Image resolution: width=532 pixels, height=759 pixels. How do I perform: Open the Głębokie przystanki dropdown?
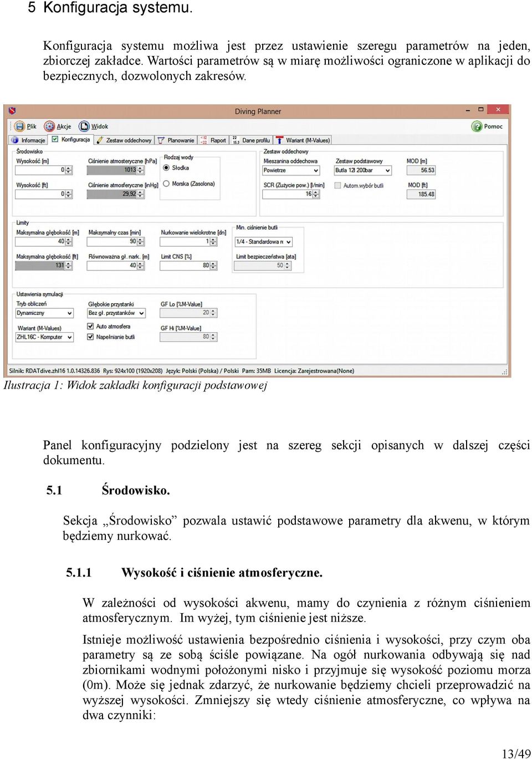click(116, 313)
